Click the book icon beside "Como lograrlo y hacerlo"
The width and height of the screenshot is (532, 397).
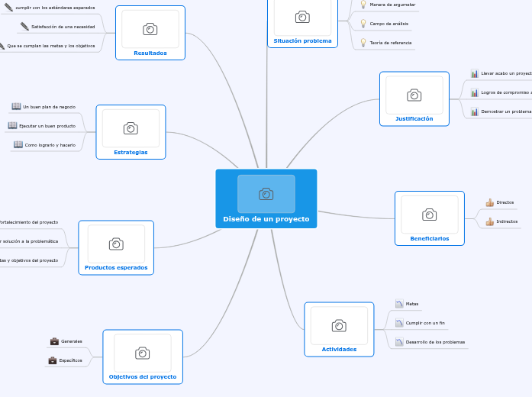(x=18, y=144)
